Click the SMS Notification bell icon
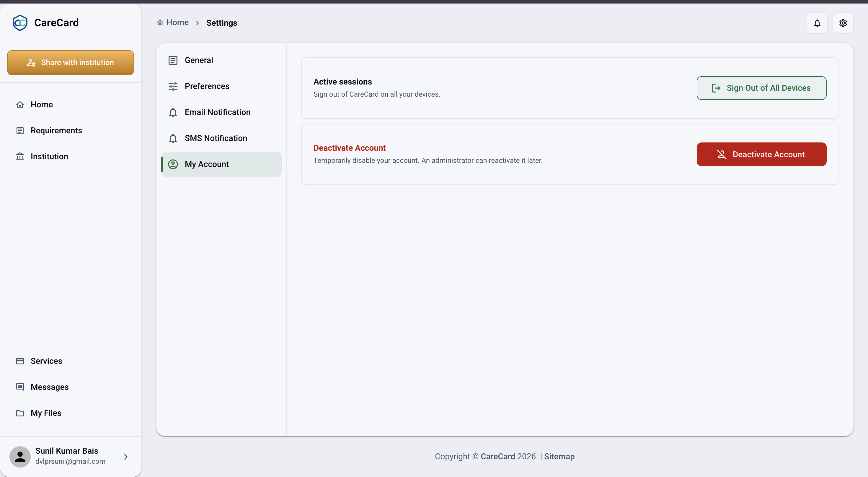868x477 pixels. click(173, 138)
